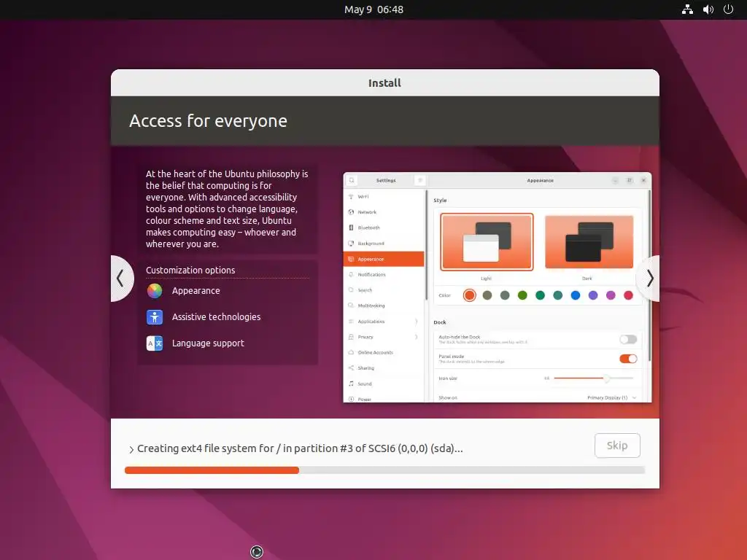Pick the blue accent color swatch
The width and height of the screenshot is (747, 560).
click(576, 296)
